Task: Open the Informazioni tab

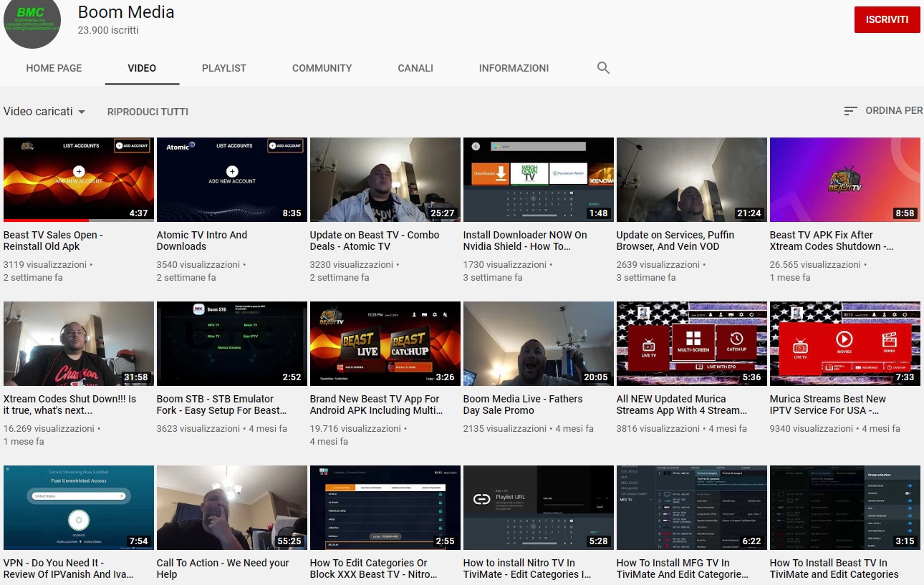Action: point(514,68)
